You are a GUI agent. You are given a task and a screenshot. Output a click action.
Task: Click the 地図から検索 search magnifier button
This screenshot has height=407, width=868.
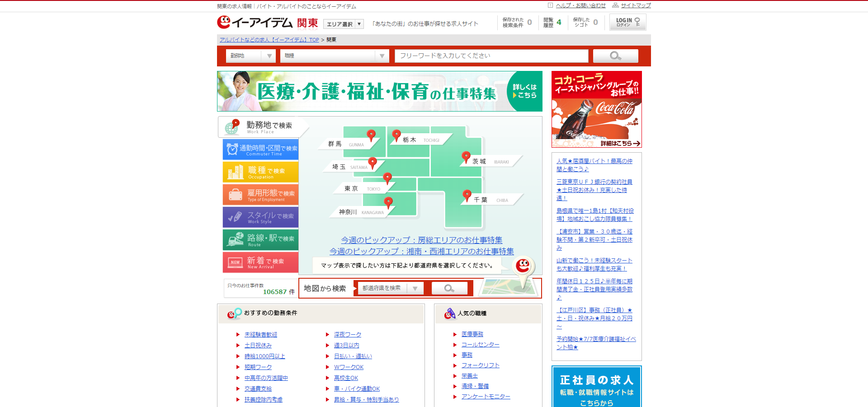point(449,288)
